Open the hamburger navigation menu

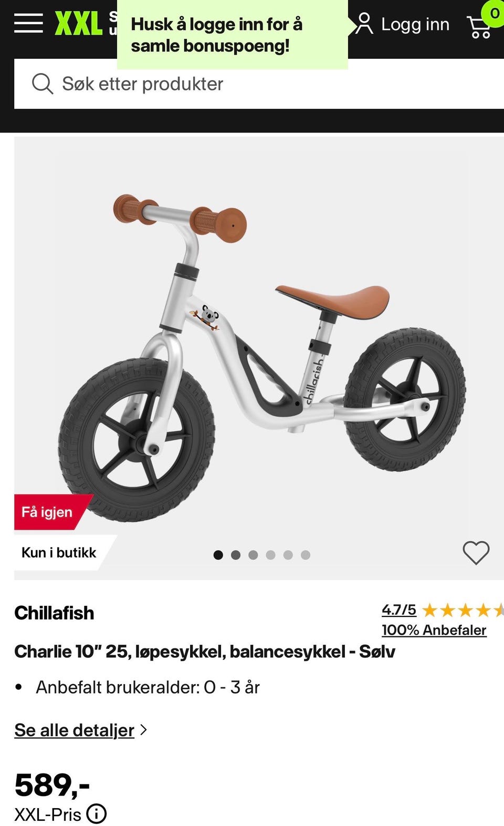click(28, 23)
